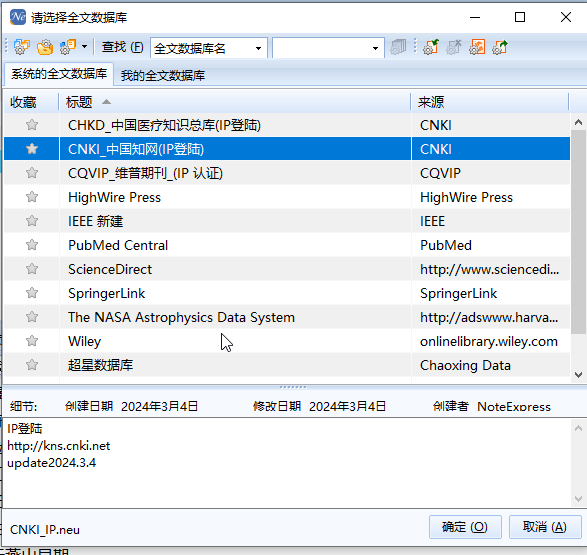The width and height of the screenshot is (587, 555).
Task: Toggle favorite star for CHKD_中国医疗知识总库
Action: (x=32, y=125)
